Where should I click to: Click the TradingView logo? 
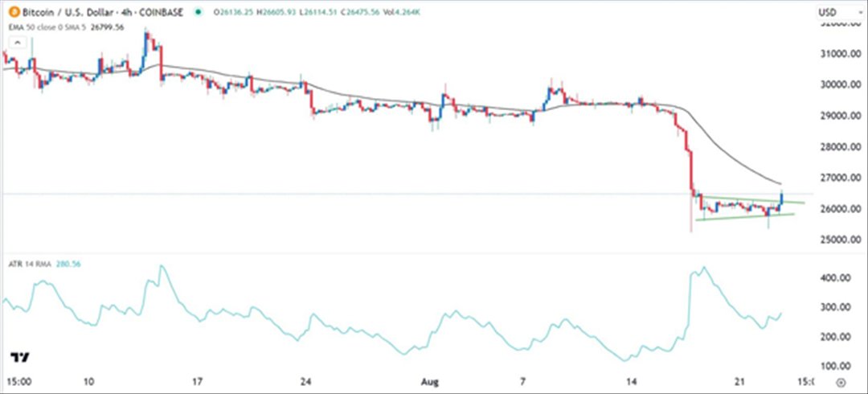coord(20,358)
